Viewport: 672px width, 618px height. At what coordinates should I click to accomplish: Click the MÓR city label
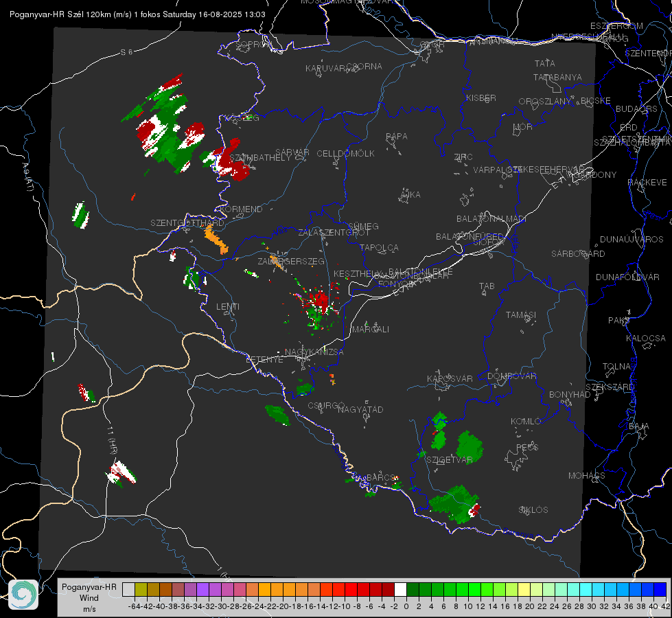point(523,127)
